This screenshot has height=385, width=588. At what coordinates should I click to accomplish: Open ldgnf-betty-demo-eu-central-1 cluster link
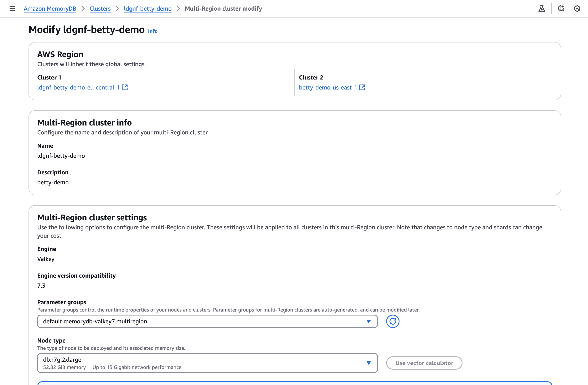pos(78,87)
